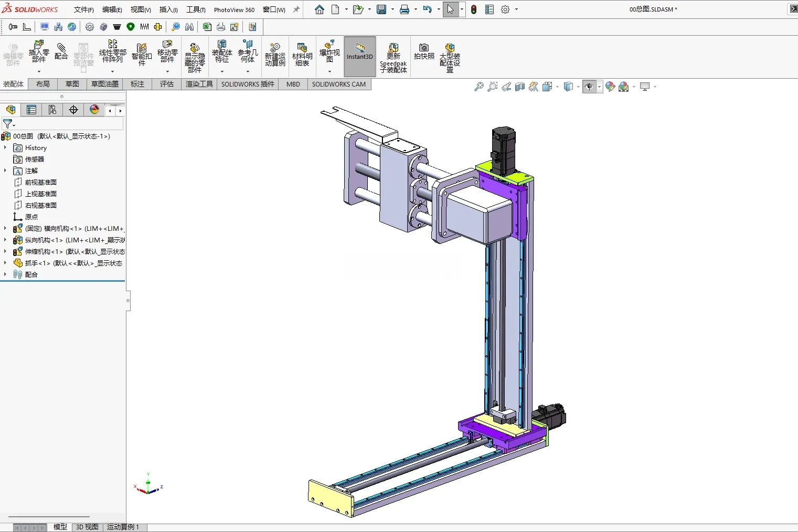The width and height of the screenshot is (798, 532).
Task: Toggle hide/show items eye icon
Action: 589,87
